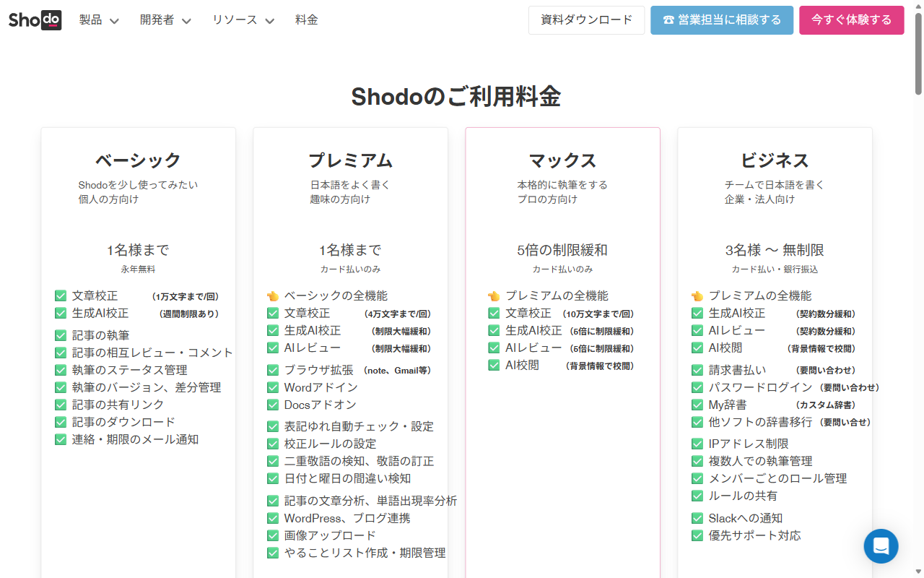The image size is (924, 578).
Task: Click the 永年無料 label
Action: click(x=138, y=269)
